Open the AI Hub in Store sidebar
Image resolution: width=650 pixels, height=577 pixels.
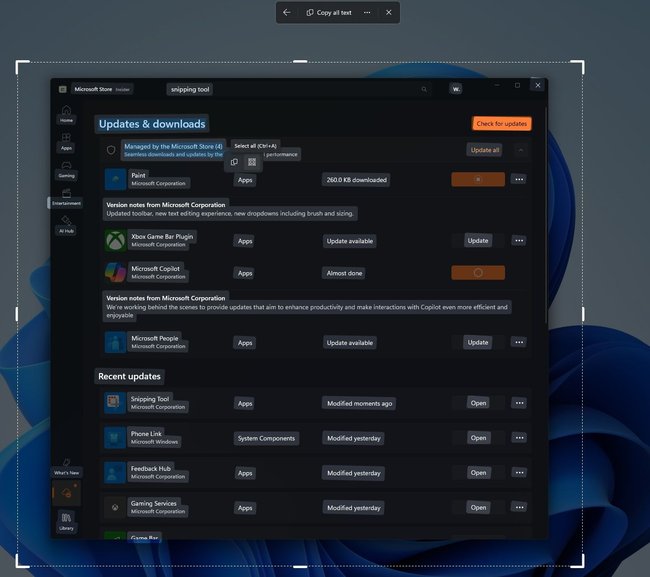pos(66,225)
